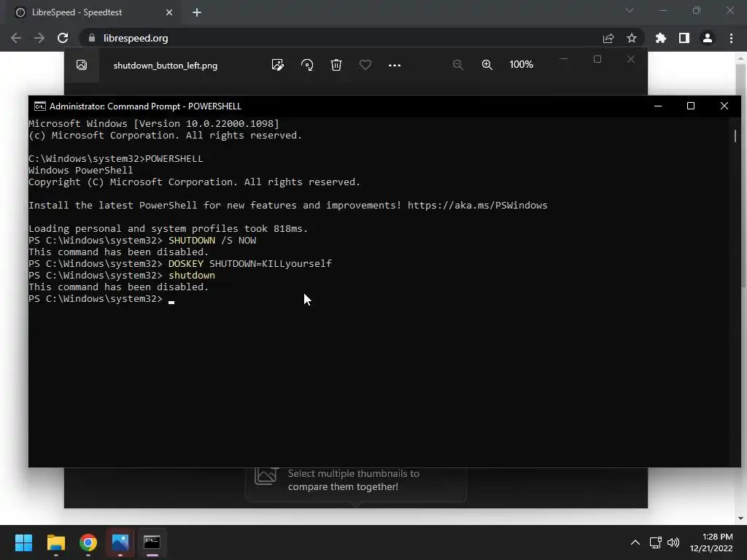The image size is (747, 560).
Task: Rotate the image in Photos
Action: [307, 65]
